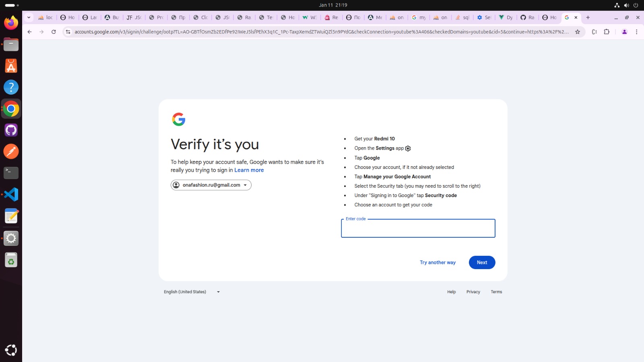644x362 pixels.
Task: Click the 'Try another way' link
Action: [x=438, y=263]
